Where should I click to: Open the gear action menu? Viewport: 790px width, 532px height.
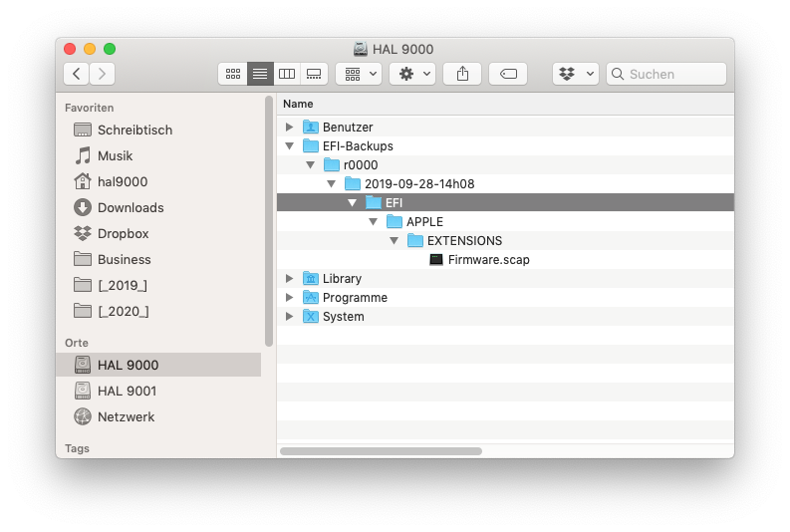click(x=412, y=74)
